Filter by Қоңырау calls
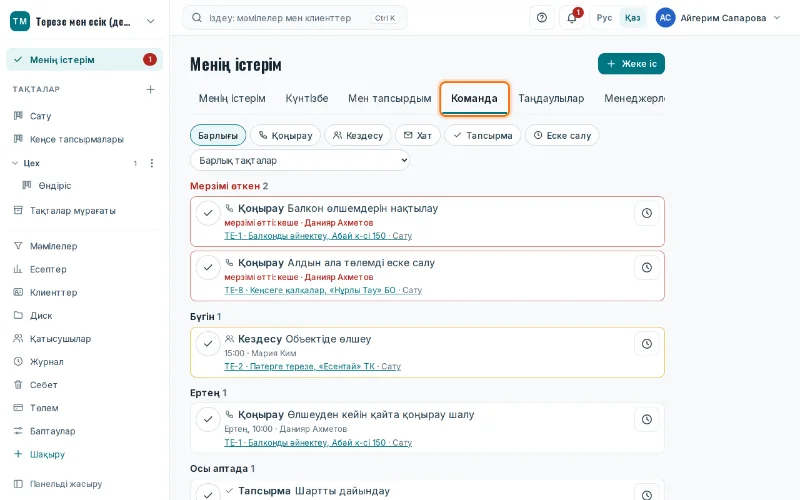This screenshot has width=800, height=500. click(x=285, y=135)
